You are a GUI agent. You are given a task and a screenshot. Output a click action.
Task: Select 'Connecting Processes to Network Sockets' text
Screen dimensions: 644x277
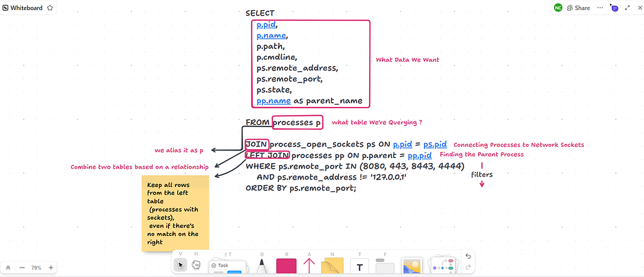[518, 145]
